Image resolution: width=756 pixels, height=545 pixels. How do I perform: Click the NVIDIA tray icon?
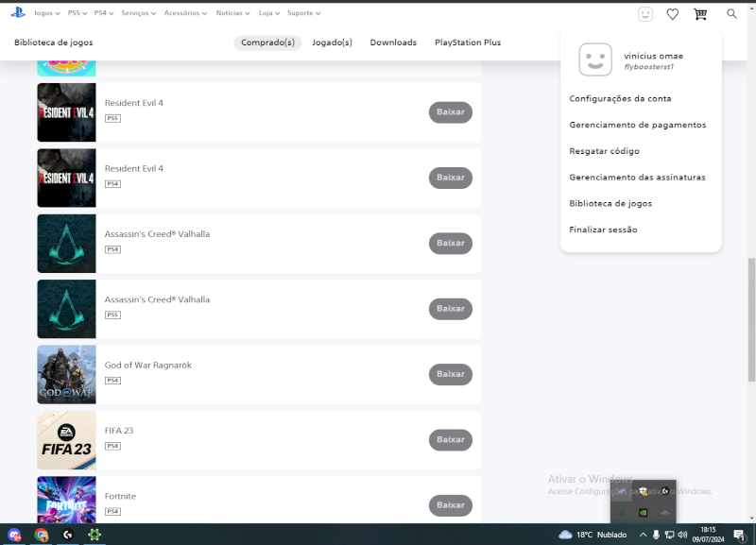click(x=644, y=513)
